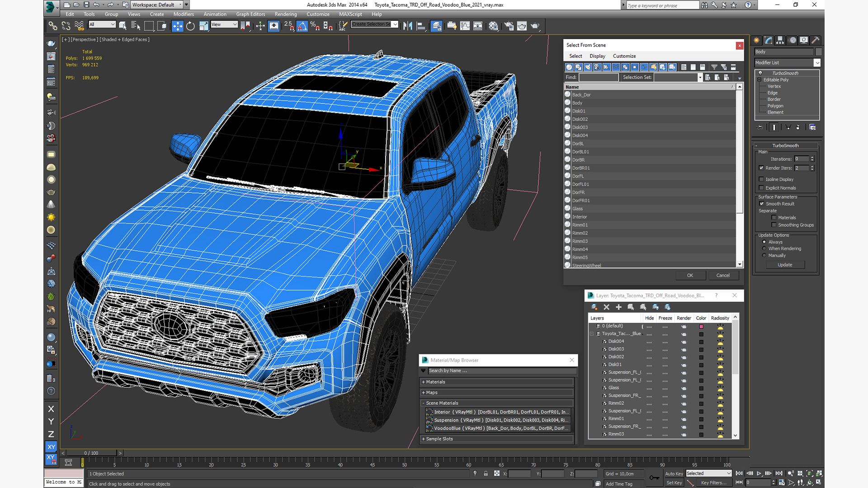868x488 pixels.
Task: Click the Set Key button
Action: 674,483
